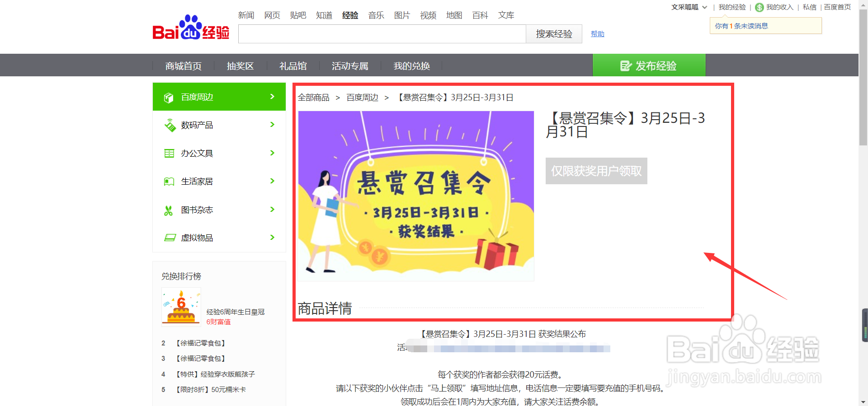This screenshot has width=868, height=406.
Task: Click the product title 【悬赏召集令】3月25日-3月31日
Action: click(625, 125)
